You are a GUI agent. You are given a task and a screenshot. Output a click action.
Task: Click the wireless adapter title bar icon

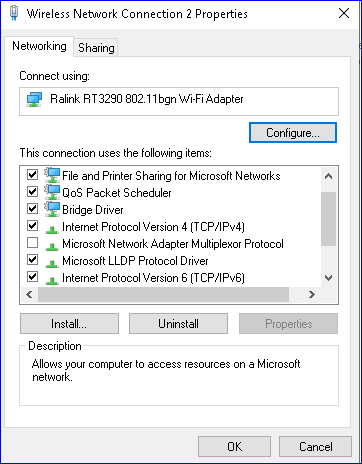14,14
